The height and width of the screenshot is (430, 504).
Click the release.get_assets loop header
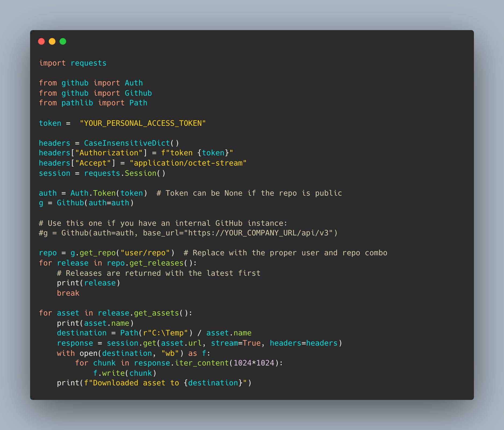[x=115, y=313]
